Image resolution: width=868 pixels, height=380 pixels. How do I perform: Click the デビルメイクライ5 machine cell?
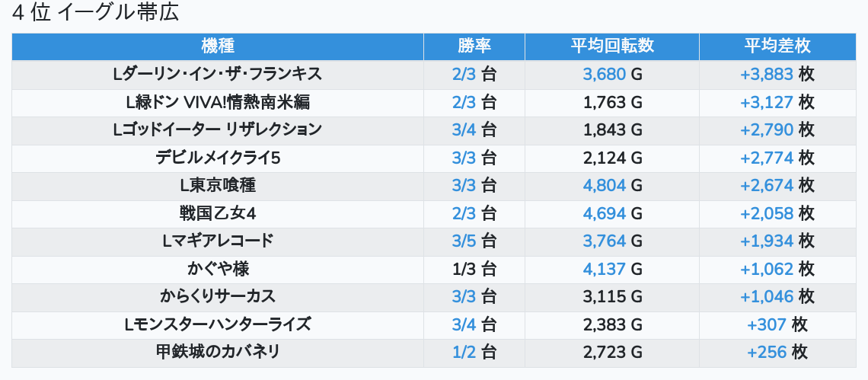coord(218,158)
